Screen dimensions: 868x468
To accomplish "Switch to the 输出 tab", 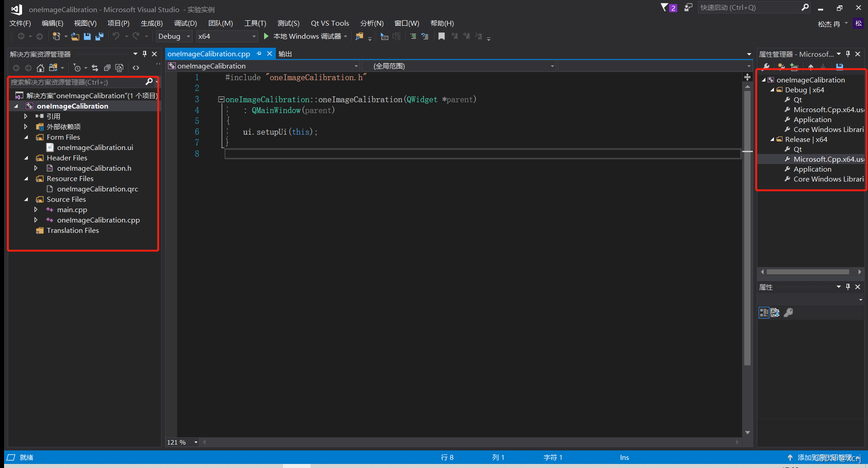I will pos(285,54).
